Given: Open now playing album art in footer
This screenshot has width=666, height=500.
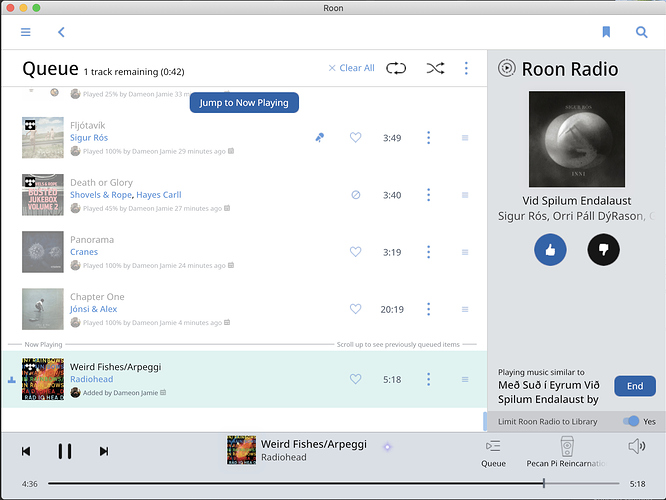Looking at the screenshot, I should pyautogui.click(x=242, y=450).
